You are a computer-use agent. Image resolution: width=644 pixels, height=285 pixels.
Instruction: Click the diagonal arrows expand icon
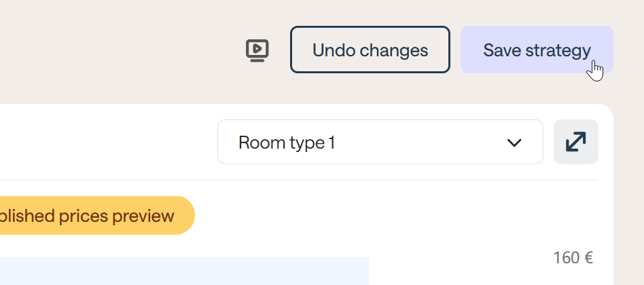click(x=575, y=142)
